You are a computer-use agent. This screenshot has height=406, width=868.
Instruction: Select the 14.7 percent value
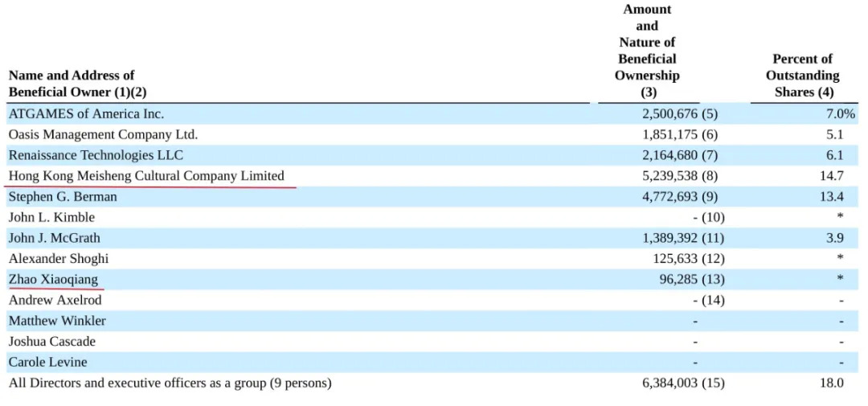pos(832,176)
